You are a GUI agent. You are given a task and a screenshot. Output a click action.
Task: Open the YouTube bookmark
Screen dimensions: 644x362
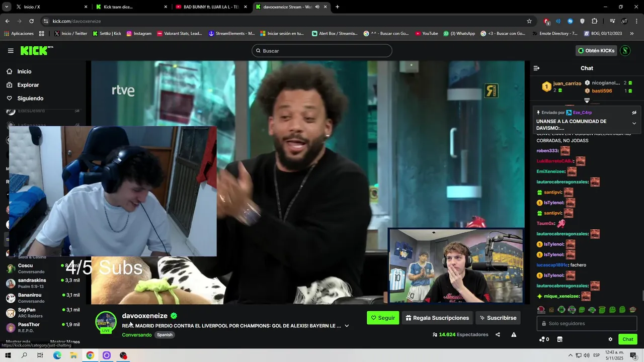427,34
